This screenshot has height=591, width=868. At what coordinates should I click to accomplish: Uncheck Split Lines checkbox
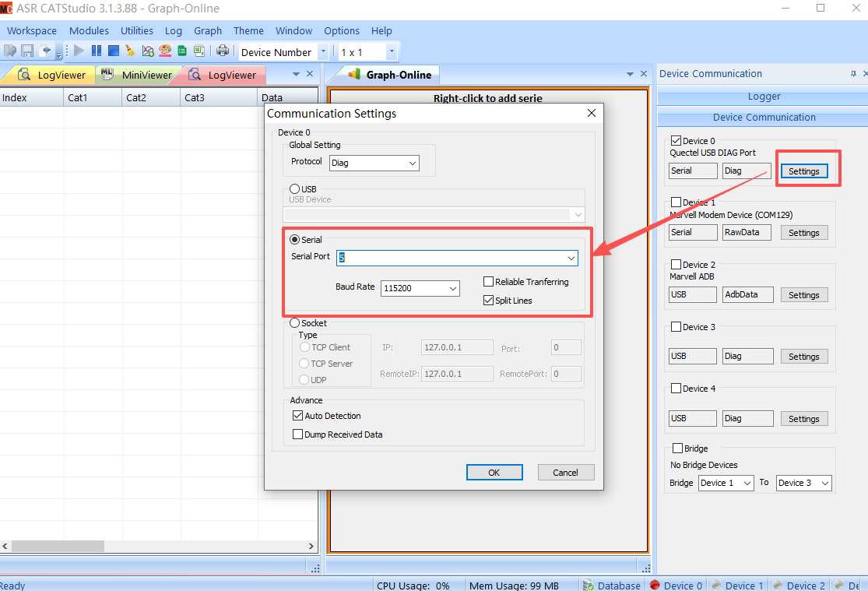pyautogui.click(x=488, y=301)
